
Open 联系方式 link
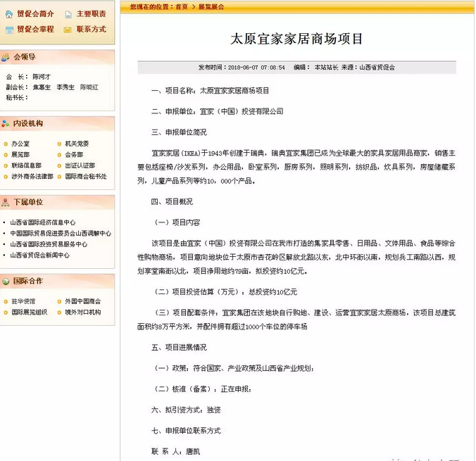click(92, 29)
